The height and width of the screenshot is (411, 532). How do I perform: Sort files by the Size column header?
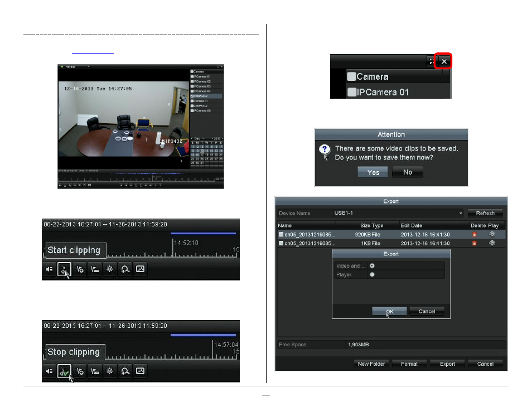365,225
